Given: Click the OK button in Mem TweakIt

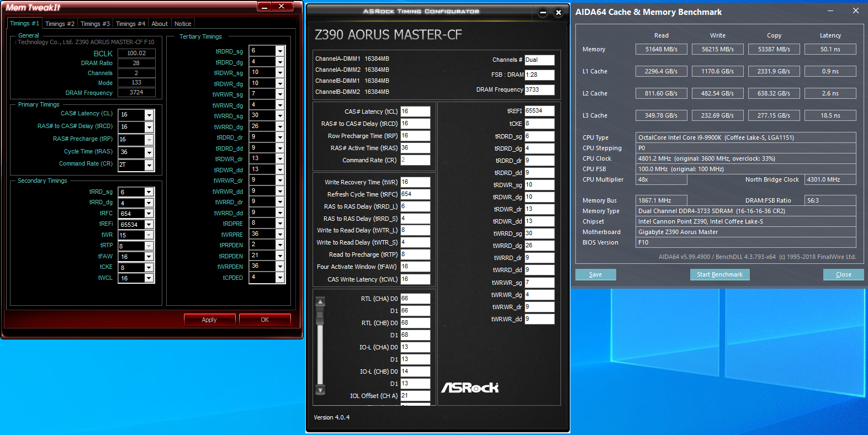Looking at the screenshot, I should tap(265, 320).
